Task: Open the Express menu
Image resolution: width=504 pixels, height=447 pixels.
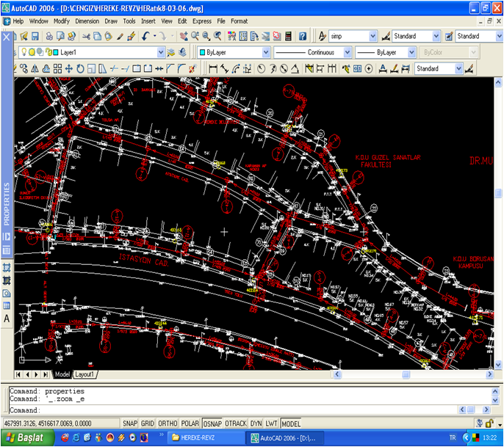Action: (x=202, y=21)
